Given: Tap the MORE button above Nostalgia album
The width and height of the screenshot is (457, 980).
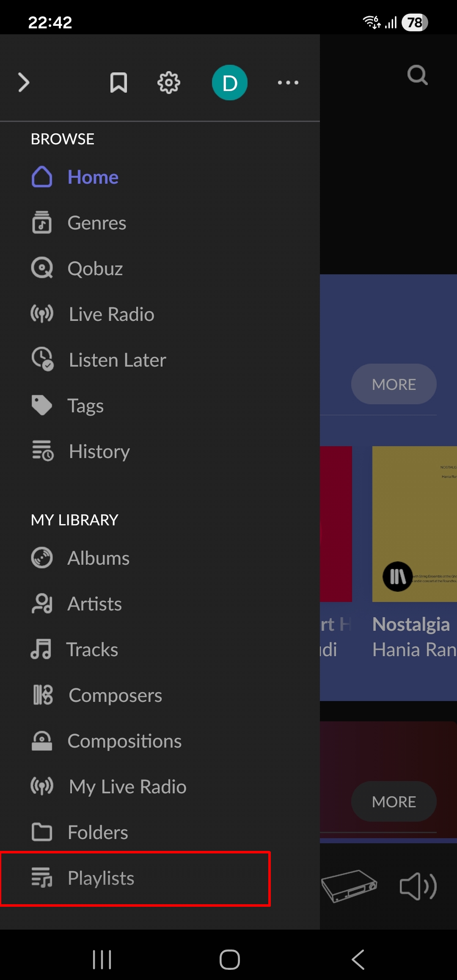Looking at the screenshot, I should pyautogui.click(x=394, y=384).
